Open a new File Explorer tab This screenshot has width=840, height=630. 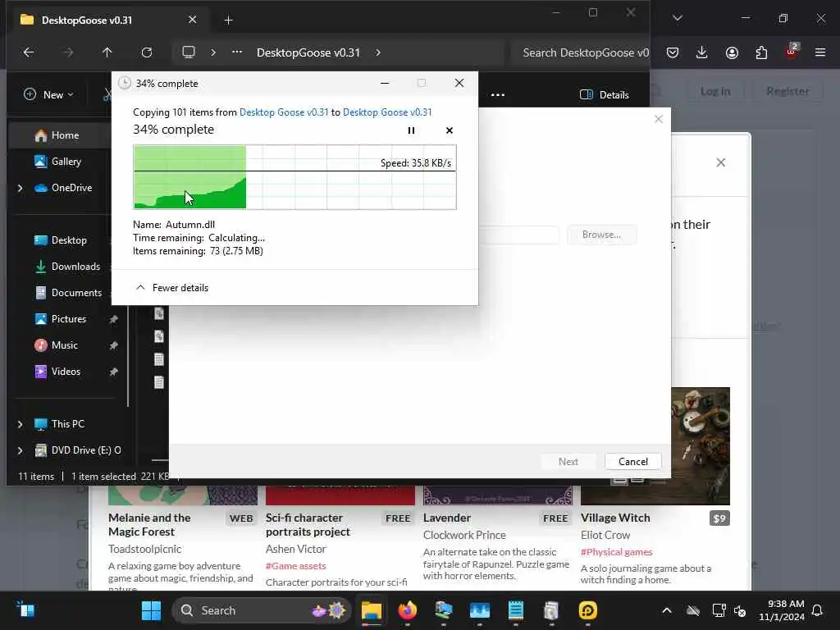click(228, 21)
